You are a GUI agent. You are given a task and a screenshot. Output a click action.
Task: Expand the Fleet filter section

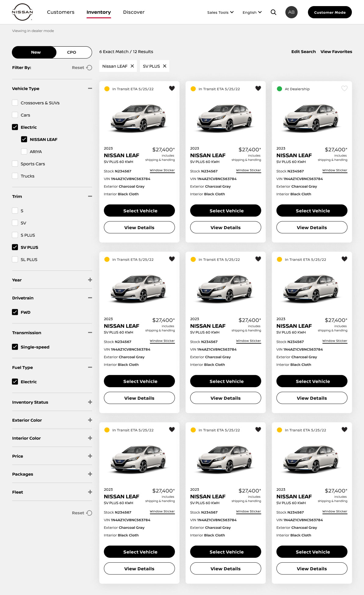(90, 492)
